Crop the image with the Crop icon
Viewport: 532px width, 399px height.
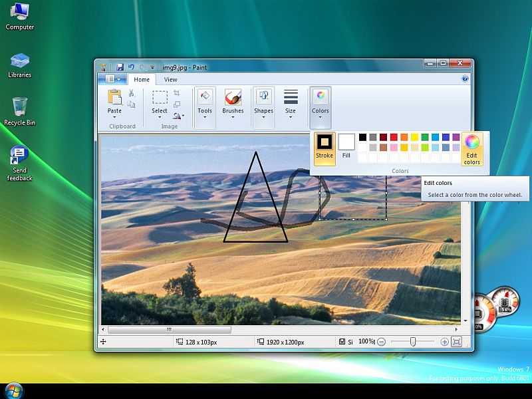point(177,93)
